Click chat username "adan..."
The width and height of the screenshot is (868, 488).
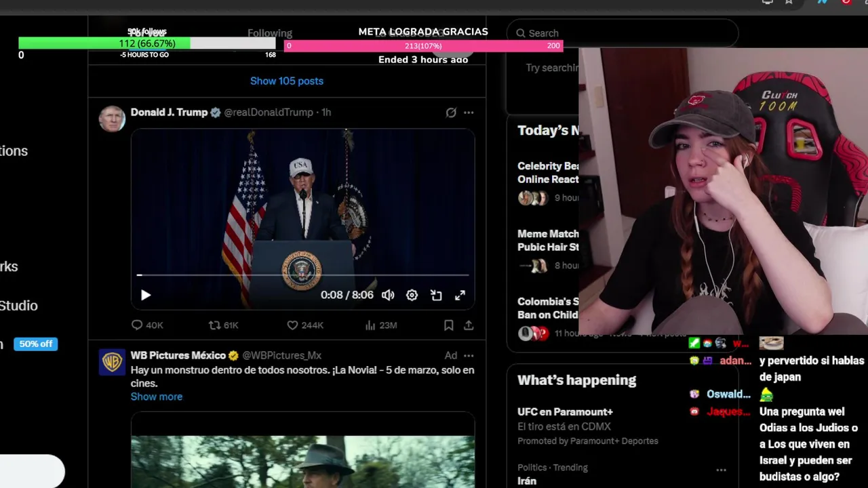tap(736, 361)
